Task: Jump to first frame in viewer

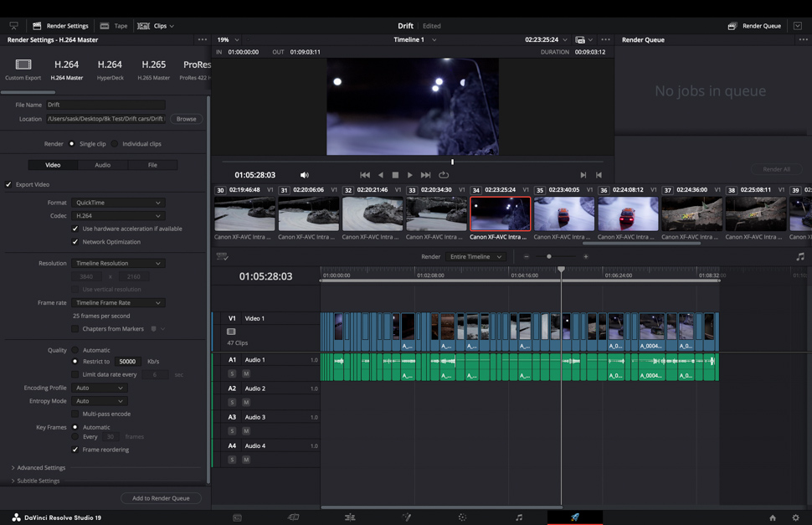Action: coord(365,175)
